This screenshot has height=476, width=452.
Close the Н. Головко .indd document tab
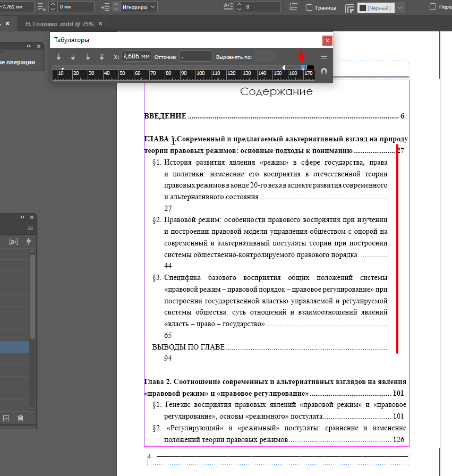[x=100, y=24]
